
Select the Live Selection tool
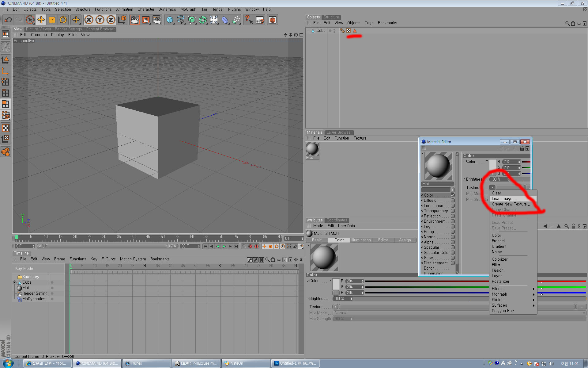tap(30, 20)
